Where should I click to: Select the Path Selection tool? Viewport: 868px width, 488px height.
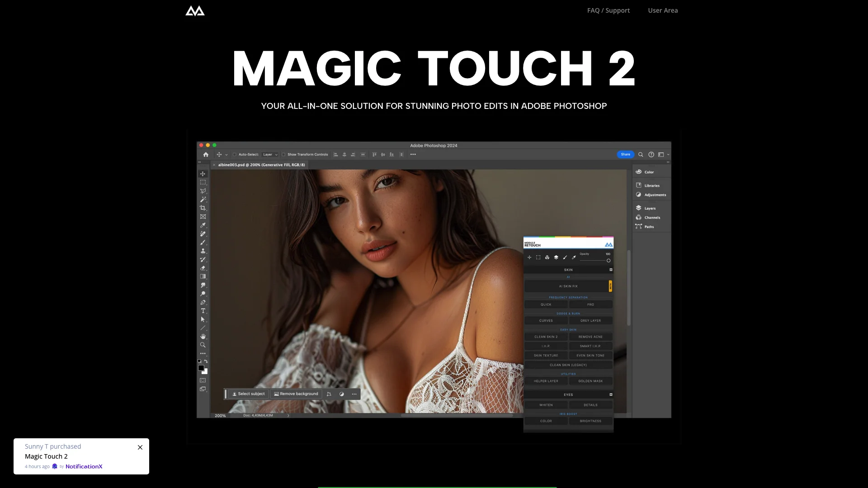tap(203, 319)
